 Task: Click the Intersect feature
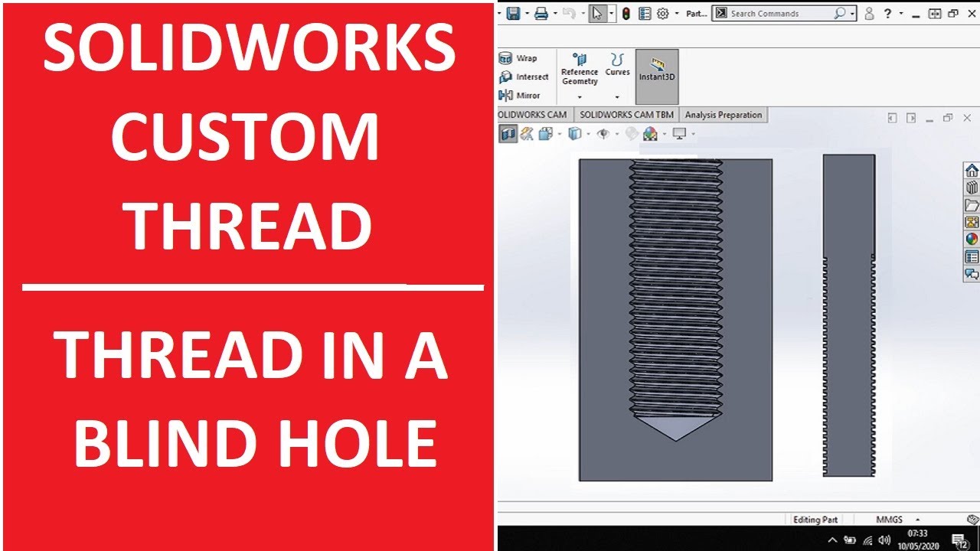524,77
